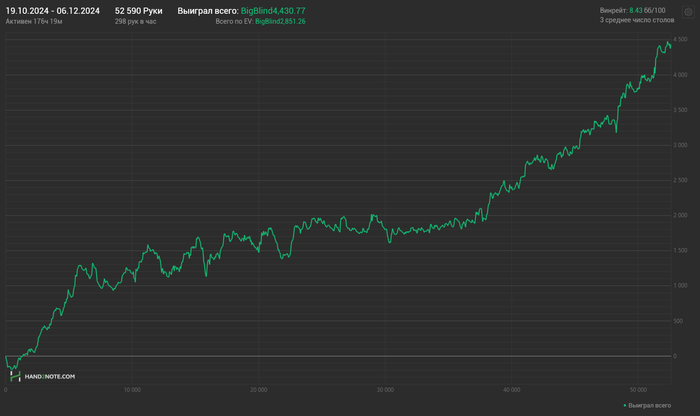
Task: Click the 30 000 x-axis label
Action: point(385,390)
